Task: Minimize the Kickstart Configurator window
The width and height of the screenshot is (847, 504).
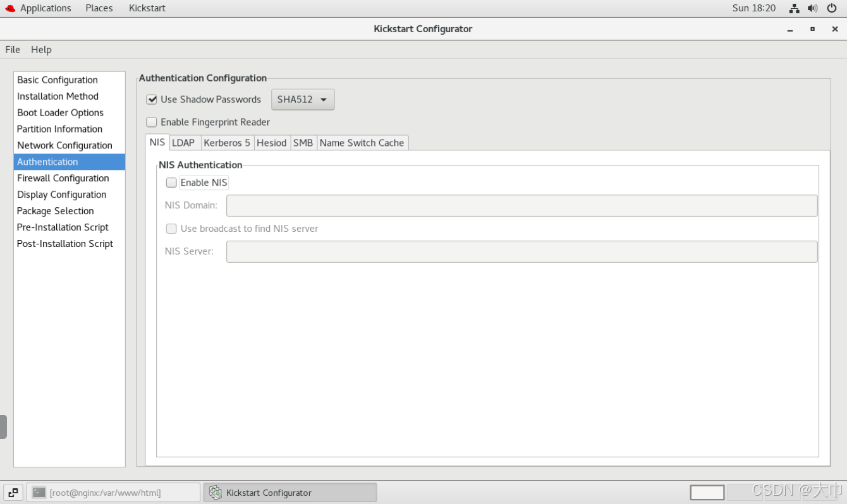Action: click(x=790, y=29)
